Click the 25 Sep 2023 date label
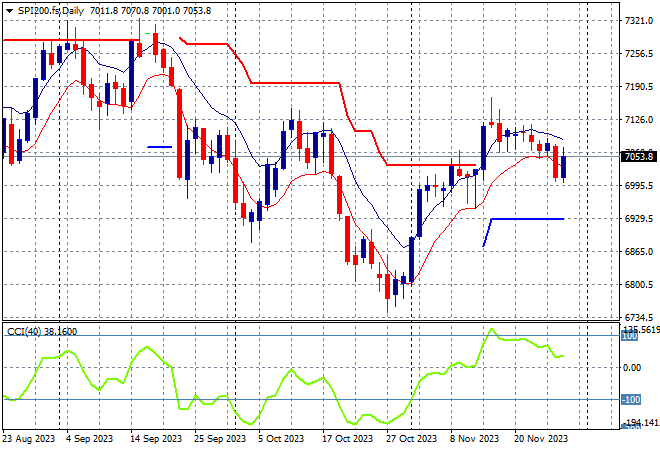The height and width of the screenshot is (450, 660). point(220,439)
